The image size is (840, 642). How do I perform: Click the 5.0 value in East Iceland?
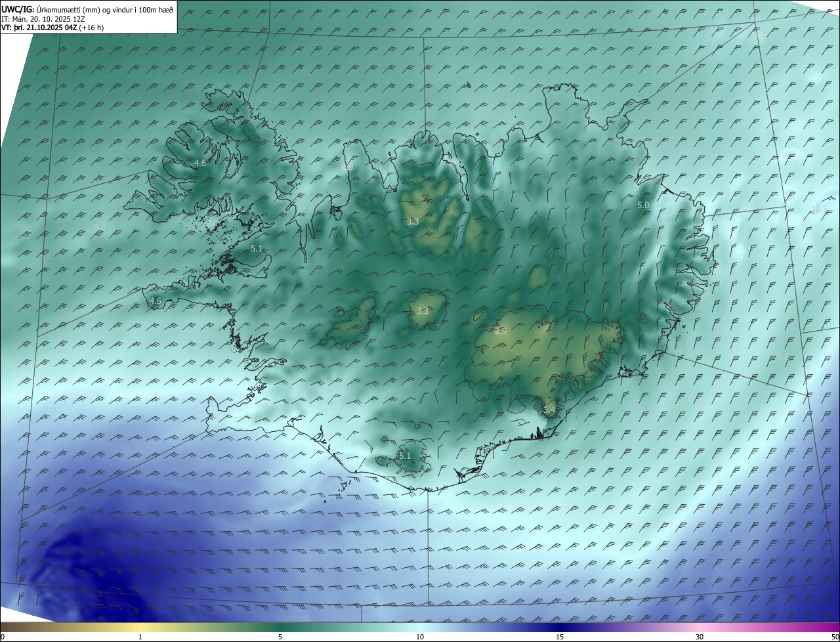(643, 205)
